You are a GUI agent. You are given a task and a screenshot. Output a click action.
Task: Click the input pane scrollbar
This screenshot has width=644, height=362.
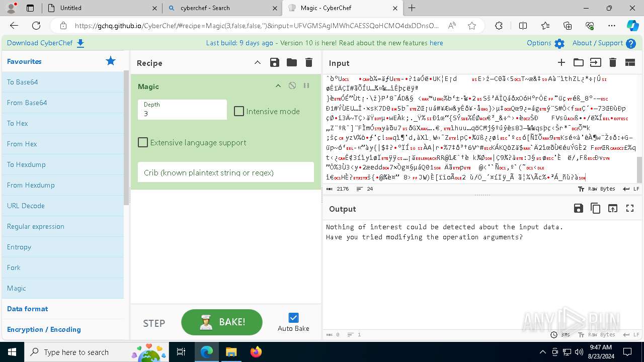(x=640, y=170)
